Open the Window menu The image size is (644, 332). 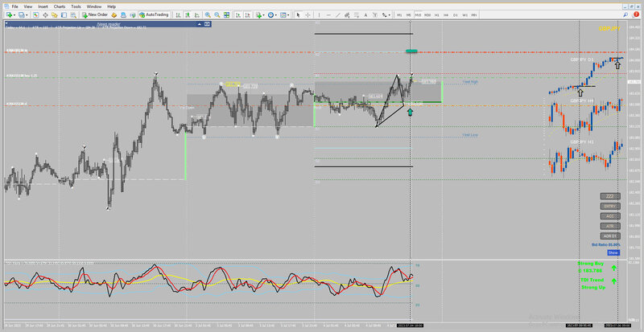94,6
